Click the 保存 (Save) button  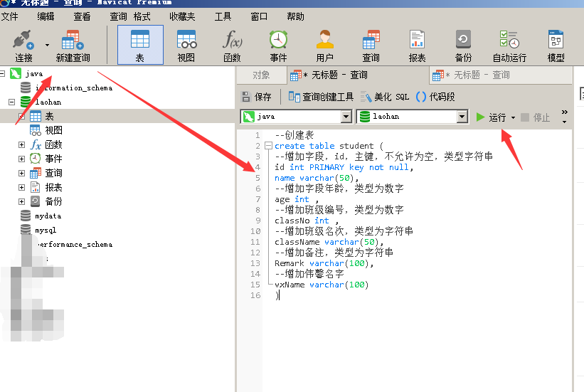coord(256,97)
